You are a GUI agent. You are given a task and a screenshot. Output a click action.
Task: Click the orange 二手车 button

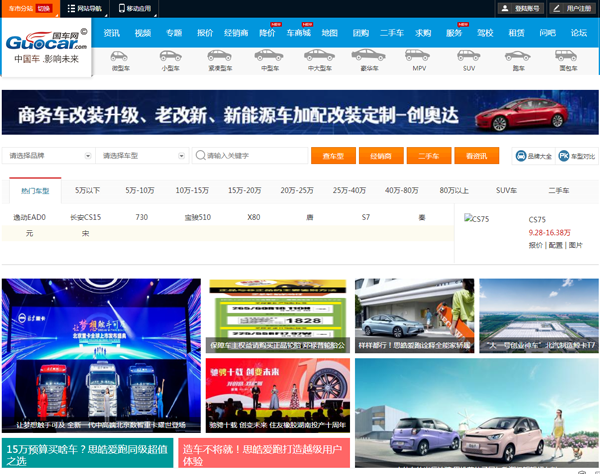(x=429, y=156)
